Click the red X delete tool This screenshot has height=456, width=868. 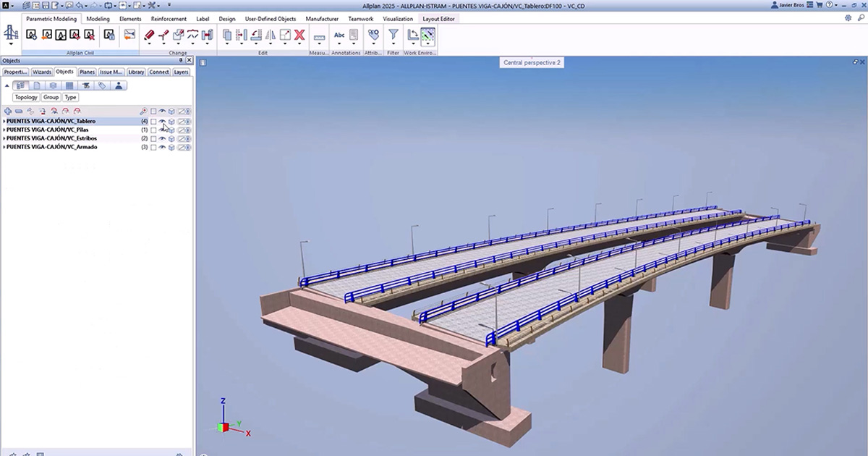click(299, 35)
